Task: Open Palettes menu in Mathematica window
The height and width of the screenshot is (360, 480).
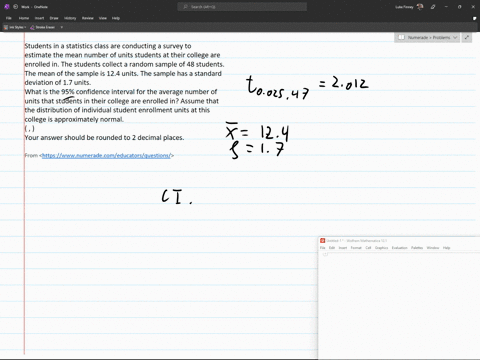Action: click(x=417, y=248)
